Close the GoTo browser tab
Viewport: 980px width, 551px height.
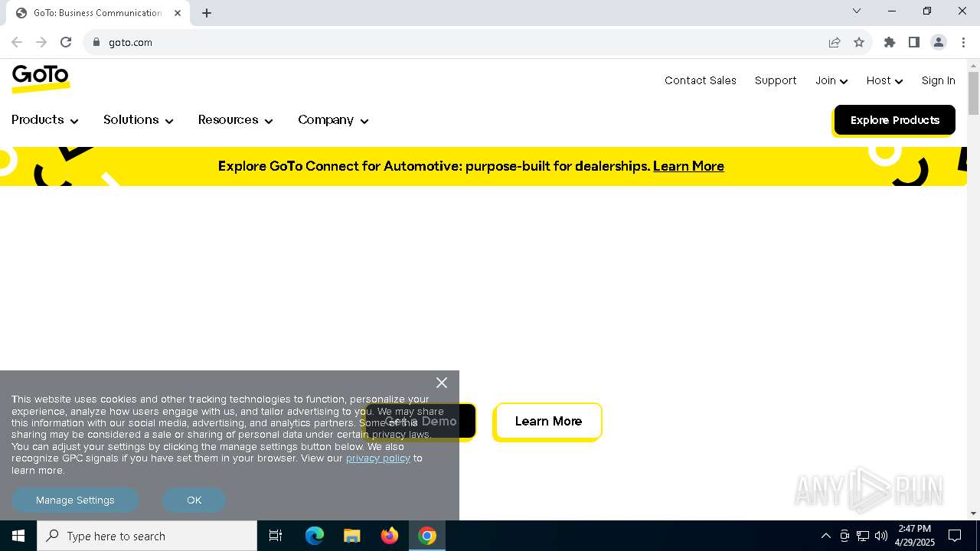coord(178,13)
